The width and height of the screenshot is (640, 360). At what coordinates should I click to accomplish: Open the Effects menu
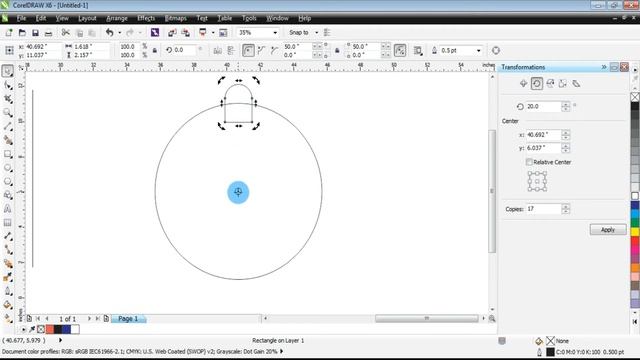tap(146, 18)
